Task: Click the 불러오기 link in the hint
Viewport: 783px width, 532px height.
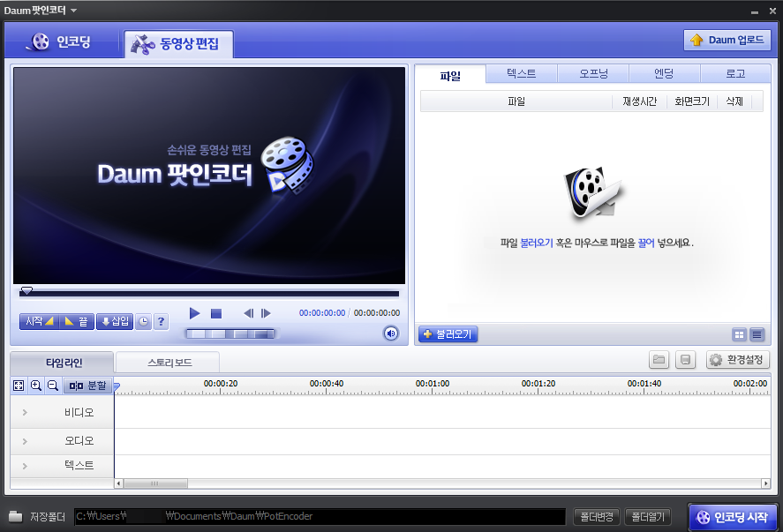Action: (537, 243)
